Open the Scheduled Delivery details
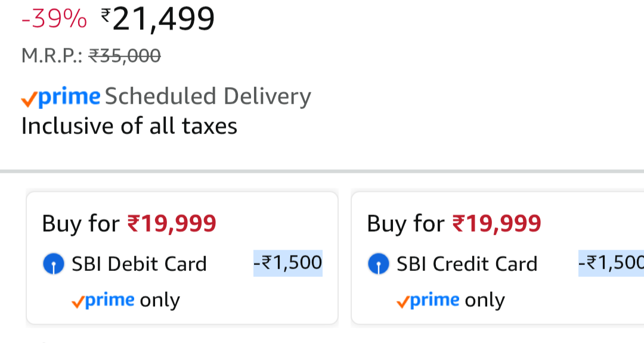Image resolution: width=644 pixels, height=343 pixels. tap(208, 96)
